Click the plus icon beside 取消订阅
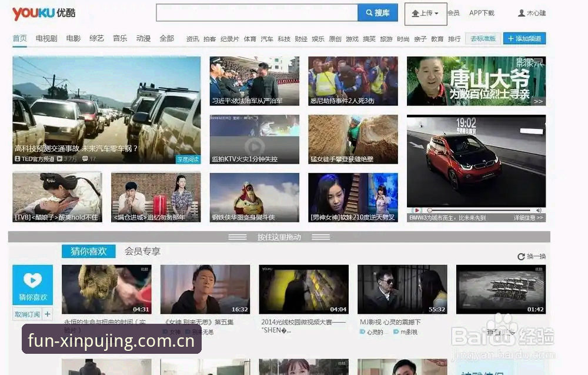This screenshot has width=588, height=375. coord(47,314)
